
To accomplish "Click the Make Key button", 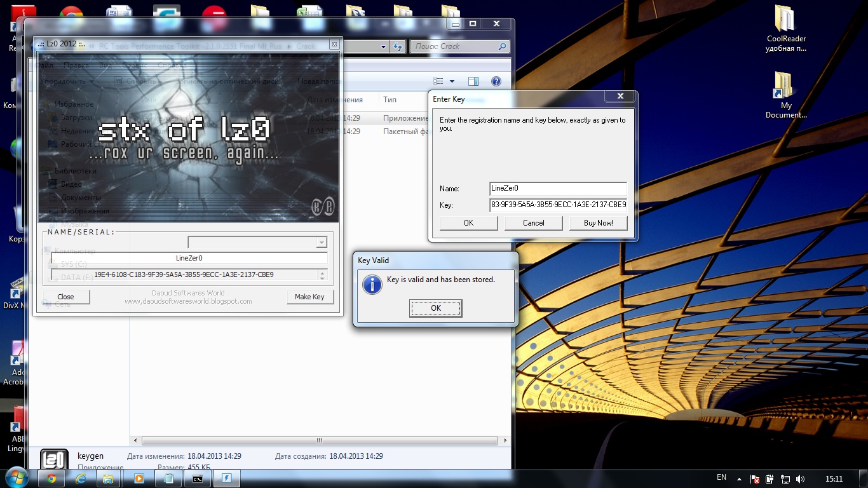I will [309, 297].
